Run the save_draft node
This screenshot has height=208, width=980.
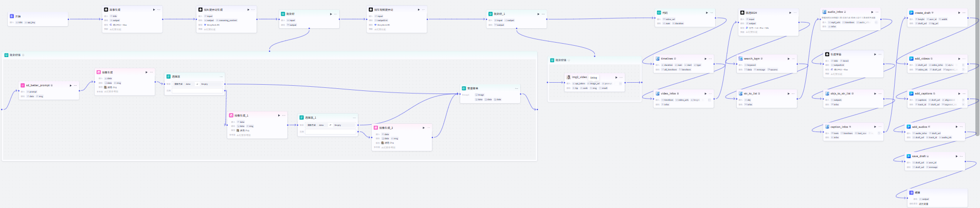point(957,156)
